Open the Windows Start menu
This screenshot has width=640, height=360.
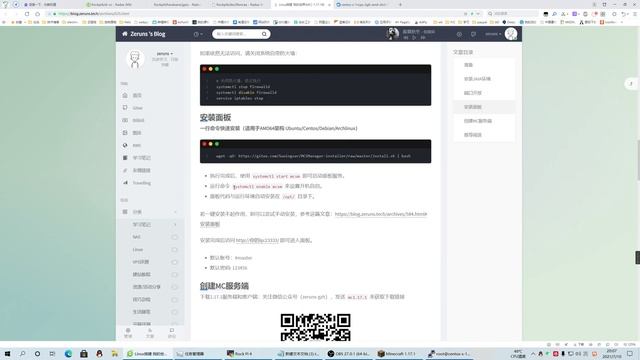pyautogui.click(x=7, y=353)
